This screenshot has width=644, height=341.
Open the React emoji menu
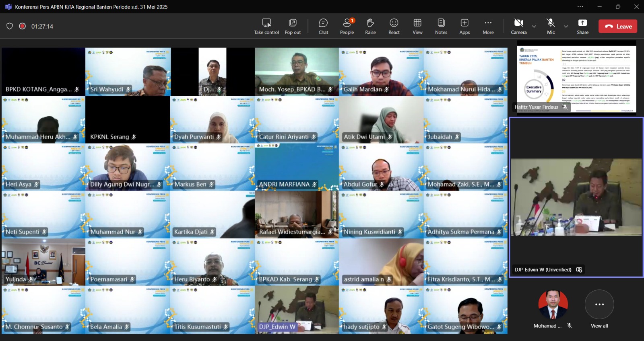pyautogui.click(x=394, y=26)
